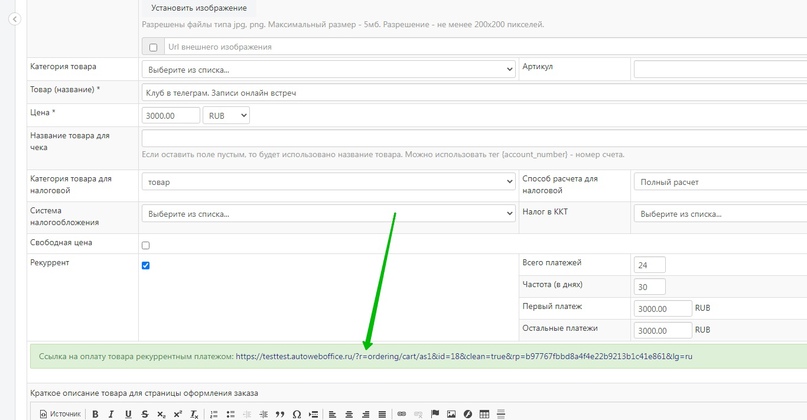Uncheck the 'Рекуррент' checkbox
The image size is (807, 420).
pos(146,265)
